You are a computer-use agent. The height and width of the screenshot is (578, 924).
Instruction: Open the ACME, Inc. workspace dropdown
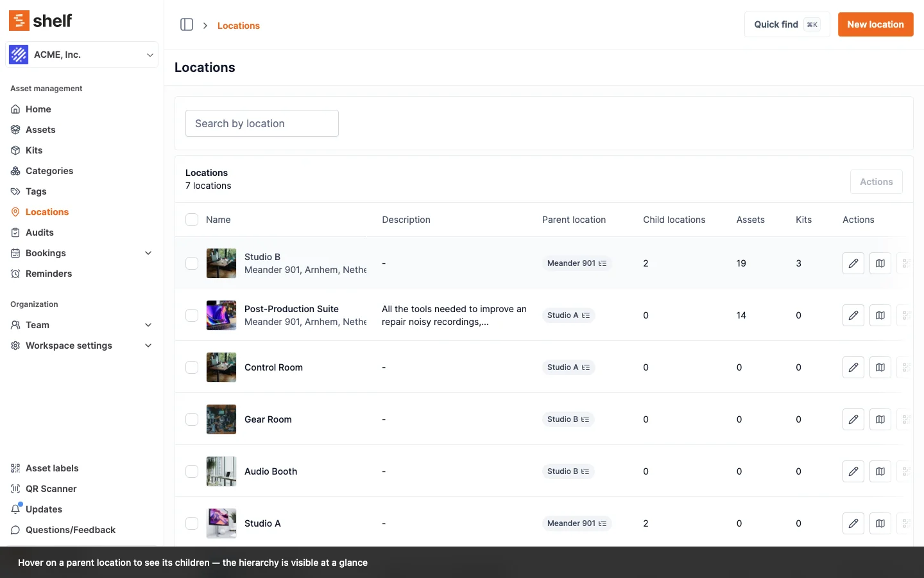click(x=81, y=55)
